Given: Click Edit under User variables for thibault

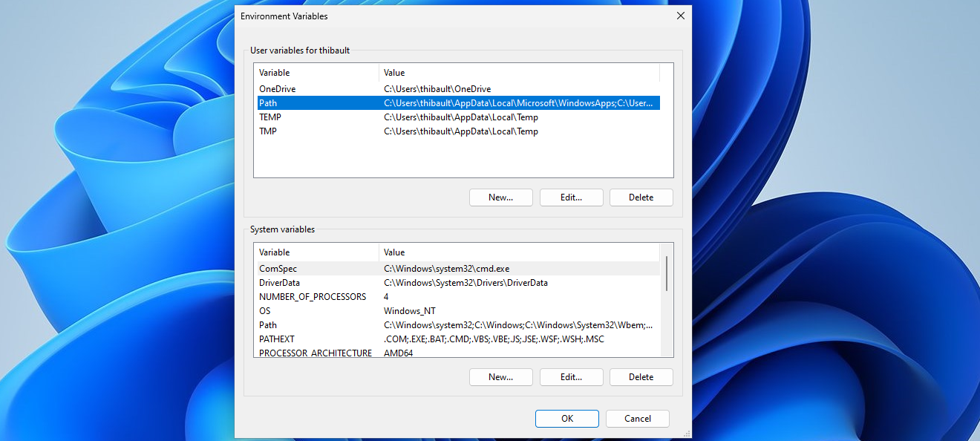Looking at the screenshot, I should coord(571,197).
